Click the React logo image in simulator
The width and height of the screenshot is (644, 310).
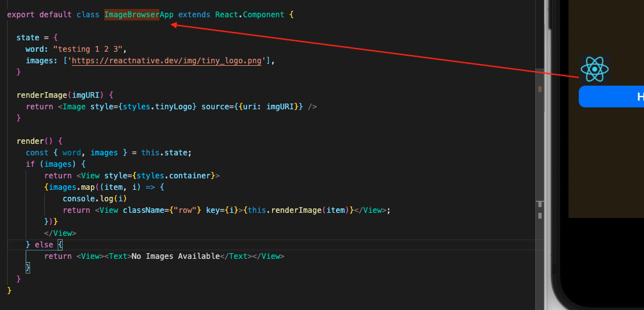[595, 70]
